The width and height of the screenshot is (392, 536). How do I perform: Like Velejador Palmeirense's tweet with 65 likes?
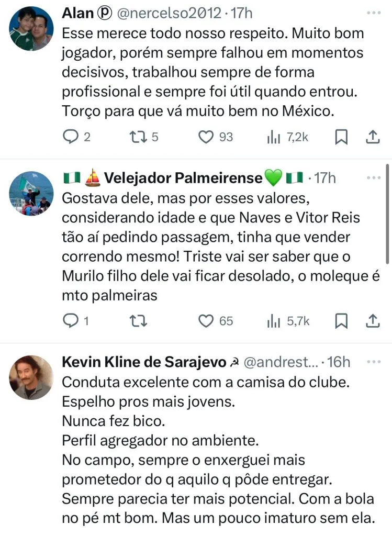tap(207, 320)
